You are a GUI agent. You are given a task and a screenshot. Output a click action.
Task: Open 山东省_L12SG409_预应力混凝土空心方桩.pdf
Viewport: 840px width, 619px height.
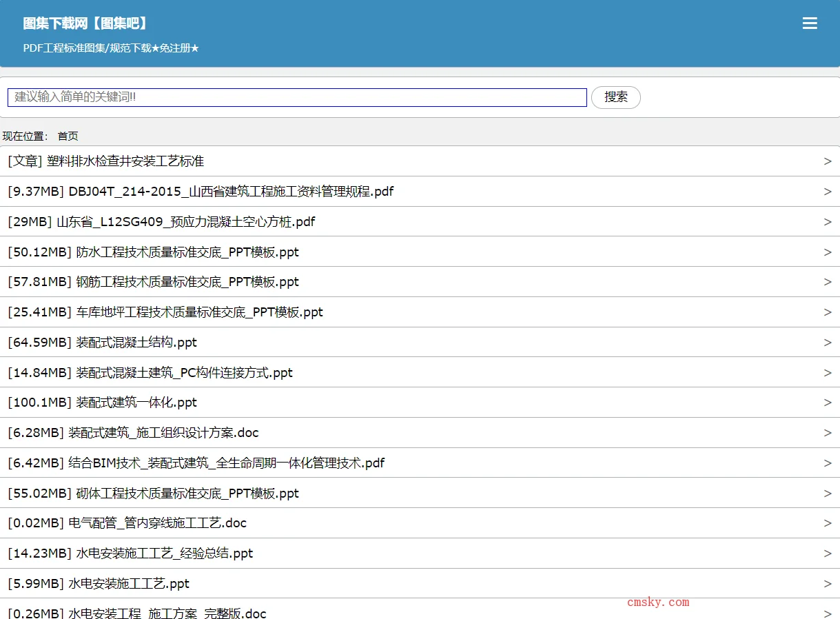coord(420,222)
